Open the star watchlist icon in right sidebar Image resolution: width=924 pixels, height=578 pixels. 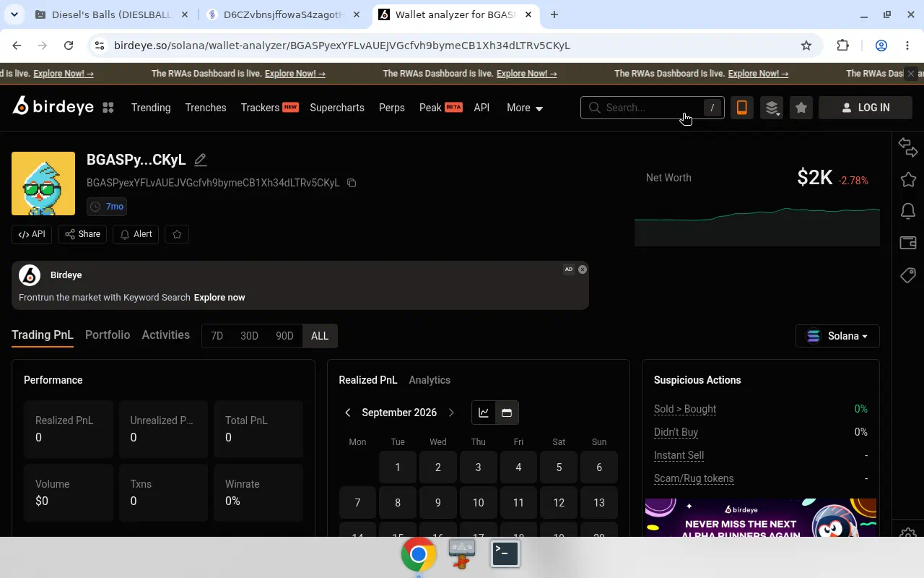tap(908, 179)
